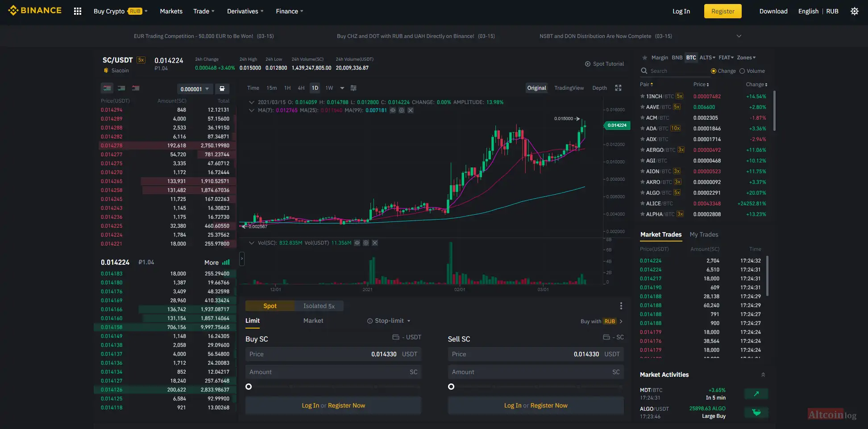The image size is (868, 429).
Task: Open the three-dot menu in order form
Action: coord(621,306)
